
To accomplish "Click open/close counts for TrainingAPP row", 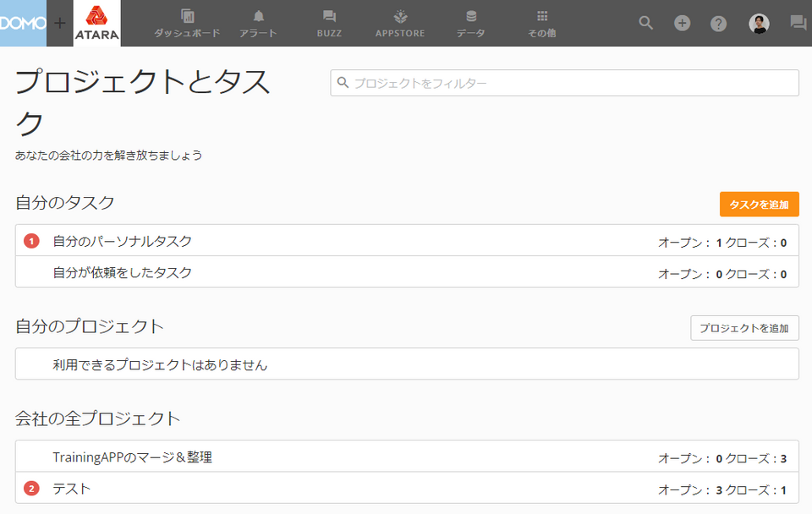I will [722, 458].
